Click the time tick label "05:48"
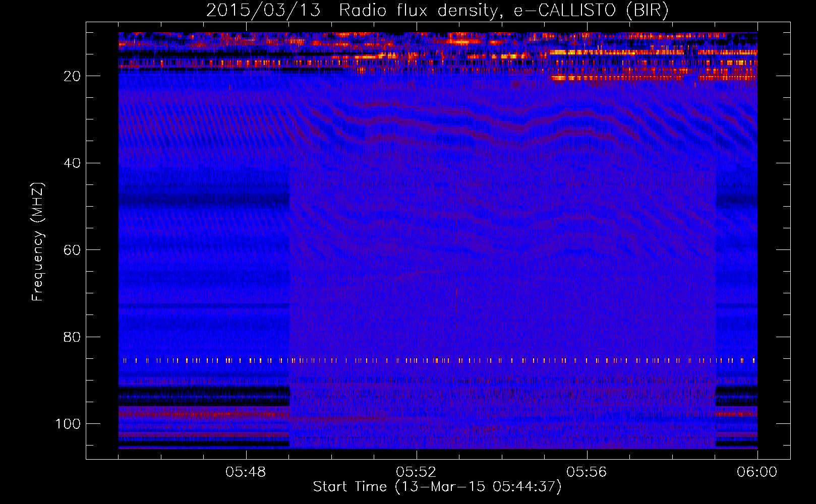 click(x=246, y=472)
